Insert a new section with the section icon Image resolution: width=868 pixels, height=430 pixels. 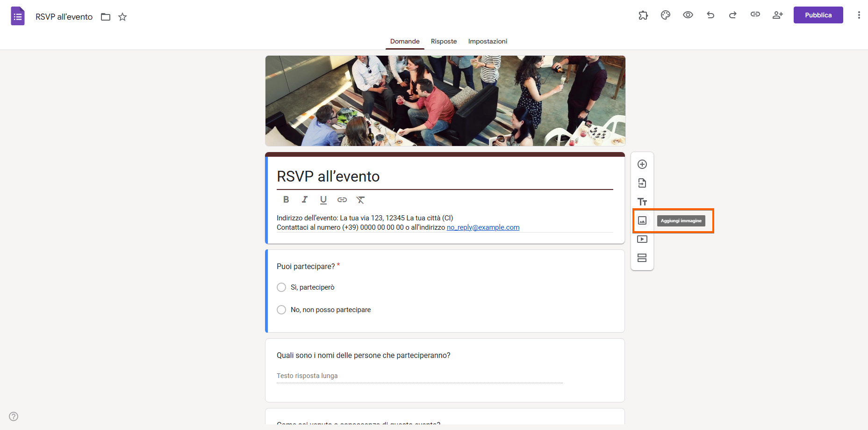click(642, 258)
